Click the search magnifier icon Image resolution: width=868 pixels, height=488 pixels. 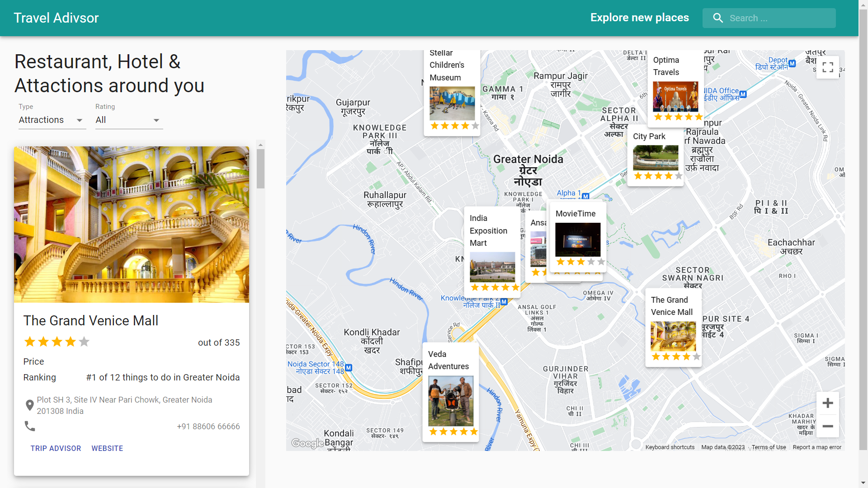tap(718, 18)
